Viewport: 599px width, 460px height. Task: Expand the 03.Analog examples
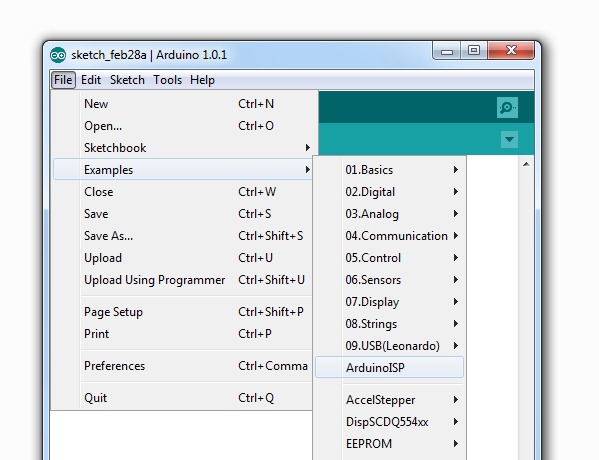coord(389,214)
